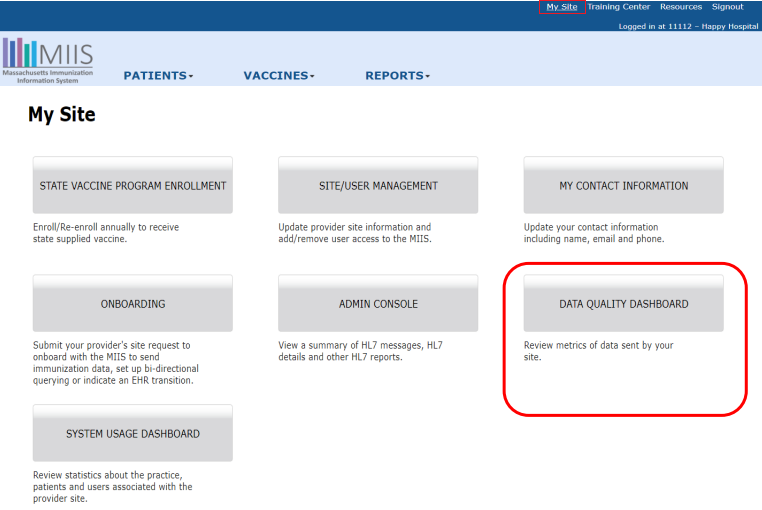The width and height of the screenshot is (762, 510).
Task: Open State Vaccine Program Enrollment
Action: (x=133, y=185)
